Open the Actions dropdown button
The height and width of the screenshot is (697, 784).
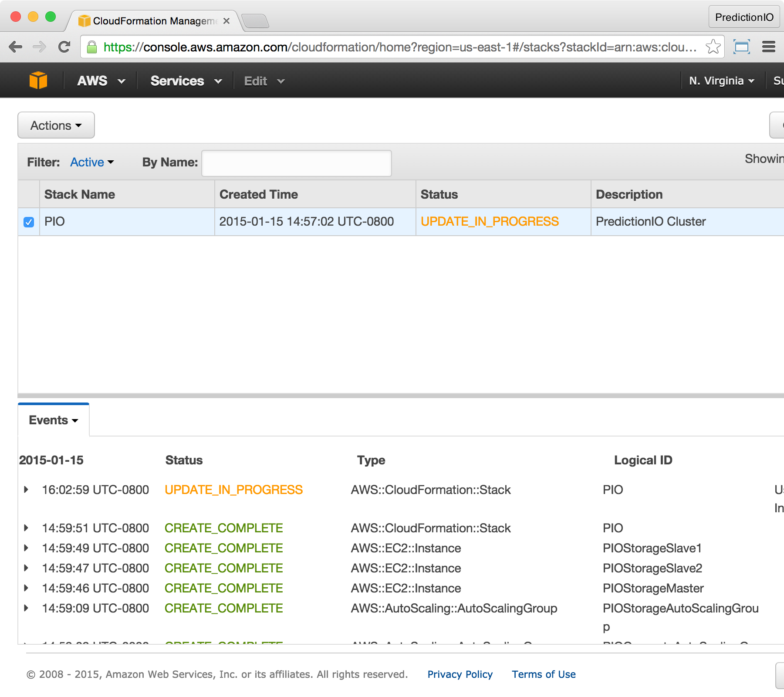[x=56, y=125]
